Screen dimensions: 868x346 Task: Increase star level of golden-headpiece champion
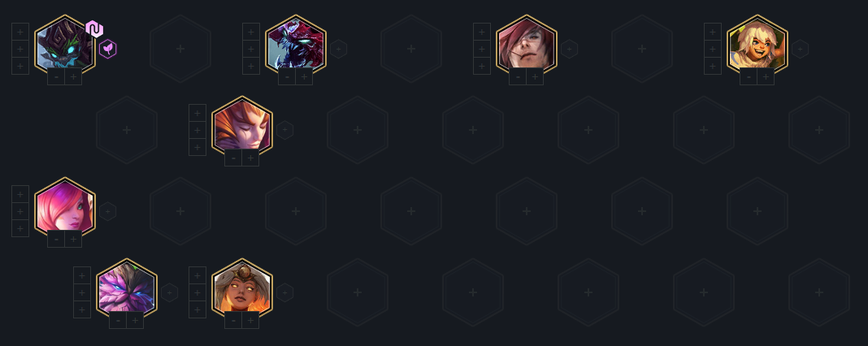coord(250,321)
